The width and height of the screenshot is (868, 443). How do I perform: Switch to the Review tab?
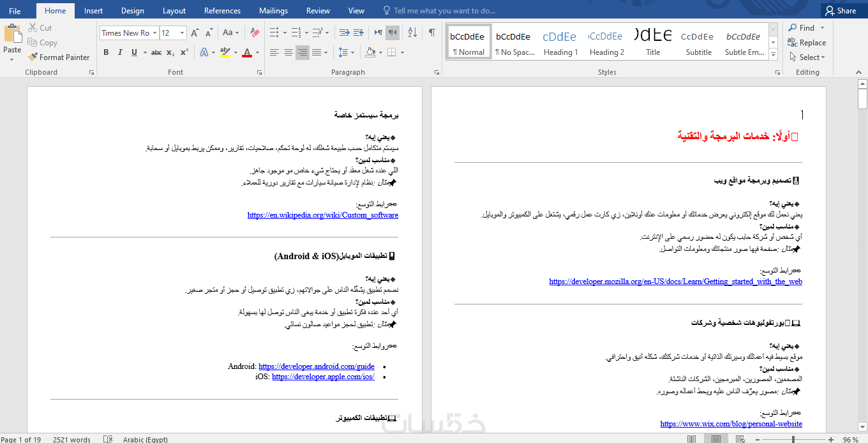coord(318,11)
